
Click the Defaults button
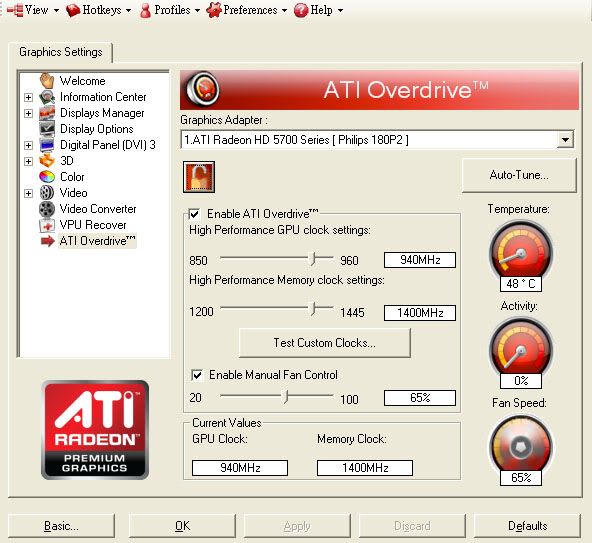click(x=527, y=526)
